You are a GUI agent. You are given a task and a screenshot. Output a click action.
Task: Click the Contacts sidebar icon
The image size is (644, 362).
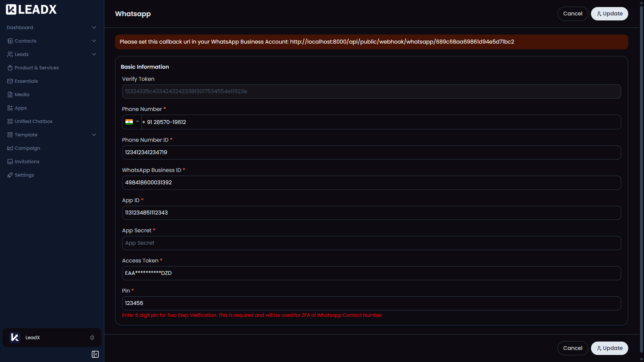pos(10,41)
